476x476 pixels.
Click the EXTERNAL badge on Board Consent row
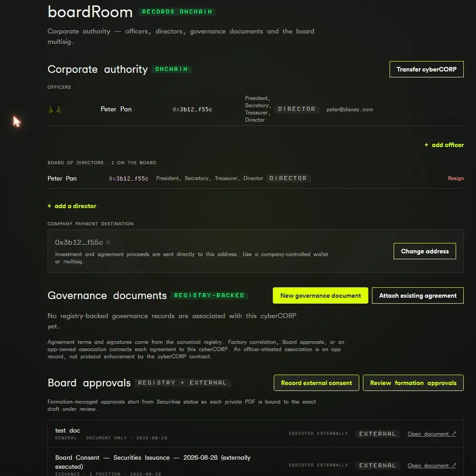tap(378, 466)
